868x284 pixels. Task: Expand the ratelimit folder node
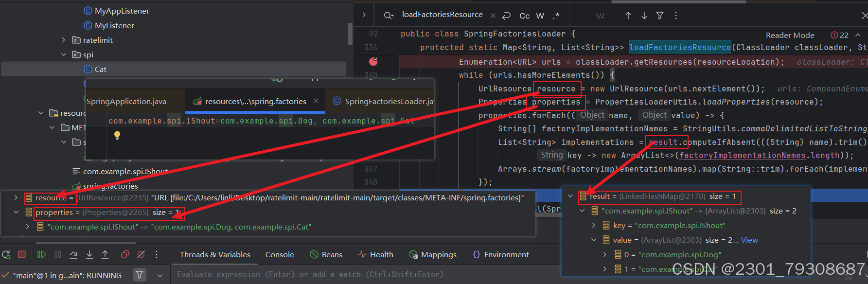click(64, 40)
